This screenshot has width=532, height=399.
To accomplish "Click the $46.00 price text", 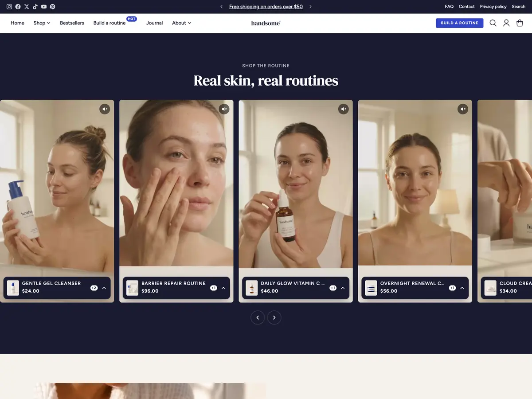I will (x=270, y=291).
